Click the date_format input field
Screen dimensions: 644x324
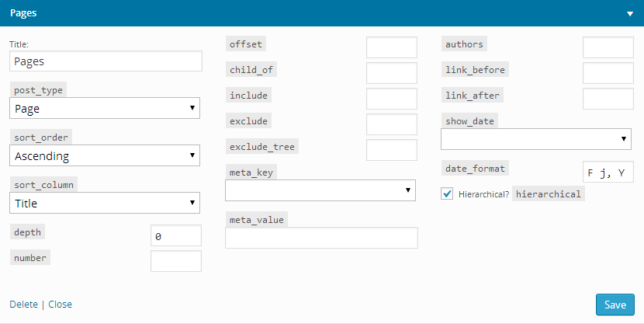click(x=608, y=172)
